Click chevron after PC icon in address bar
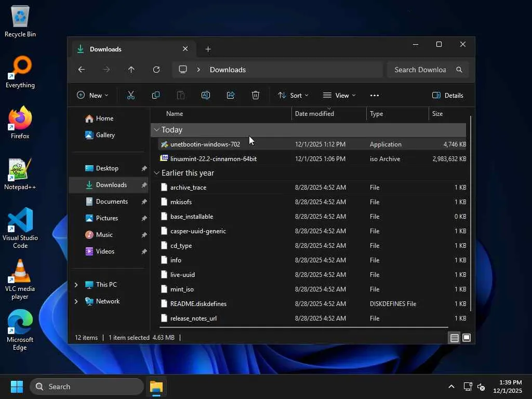Screen dimensions: 532x399 pos(198,70)
